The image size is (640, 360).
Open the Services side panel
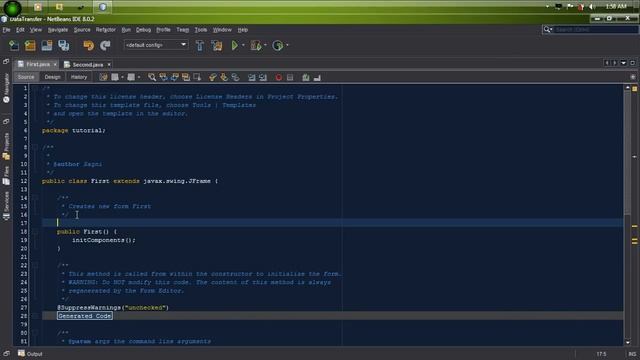pos(6,206)
